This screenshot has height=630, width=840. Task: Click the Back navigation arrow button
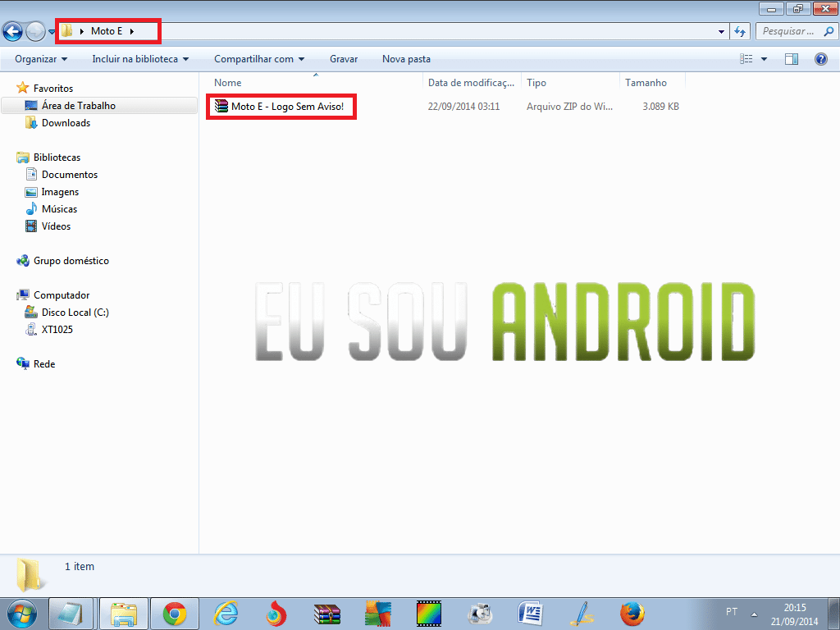12,31
